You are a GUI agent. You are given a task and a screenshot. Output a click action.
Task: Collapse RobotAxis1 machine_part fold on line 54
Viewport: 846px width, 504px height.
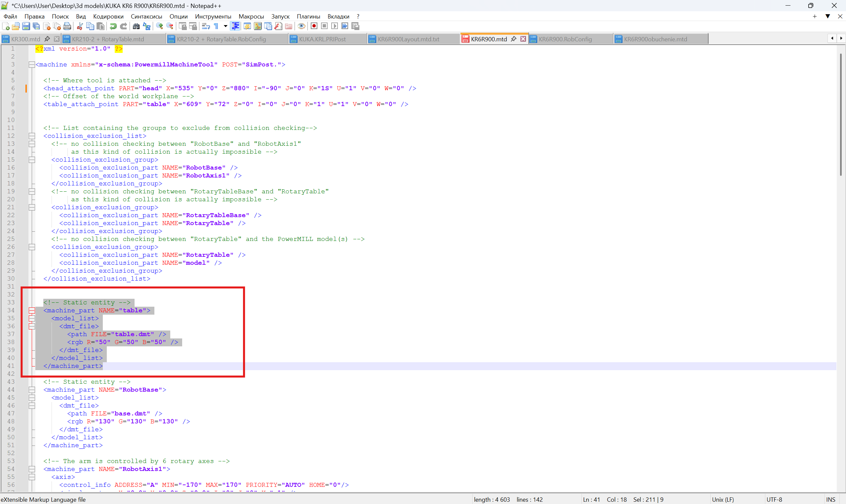pos(32,469)
